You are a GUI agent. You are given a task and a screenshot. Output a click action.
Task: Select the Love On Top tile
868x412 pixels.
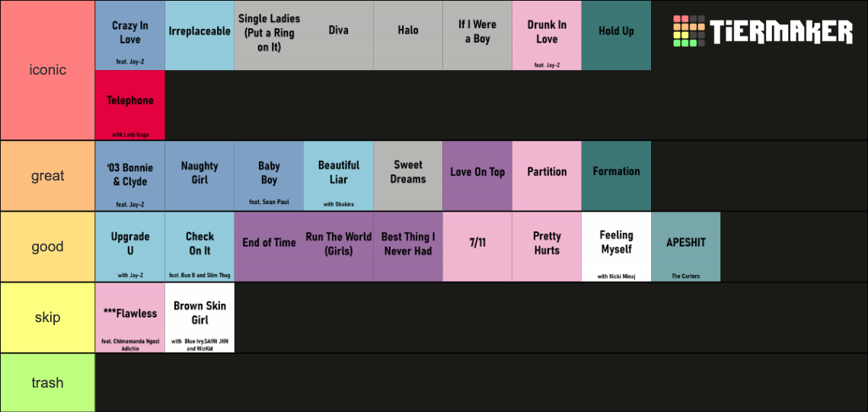(477, 176)
